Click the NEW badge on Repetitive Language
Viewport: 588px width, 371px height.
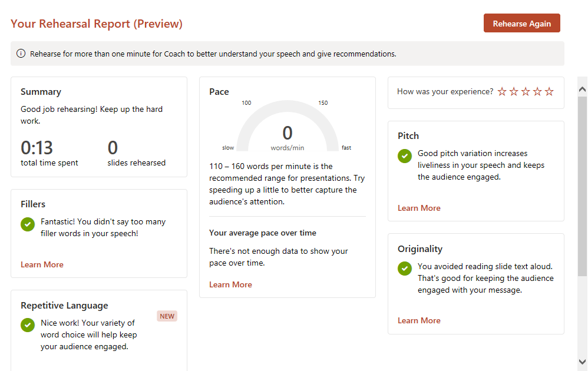pos(167,316)
